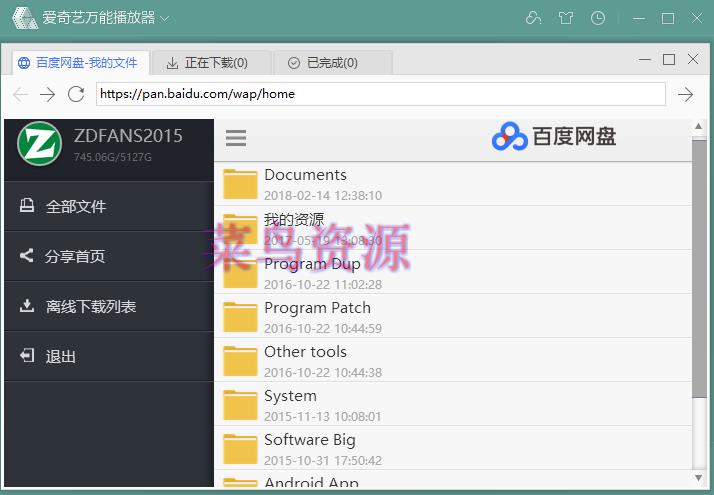Open the 我的资源 folder
The height and width of the screenshot is (495, 714).
pyautogui.click(x=453, y=228)
